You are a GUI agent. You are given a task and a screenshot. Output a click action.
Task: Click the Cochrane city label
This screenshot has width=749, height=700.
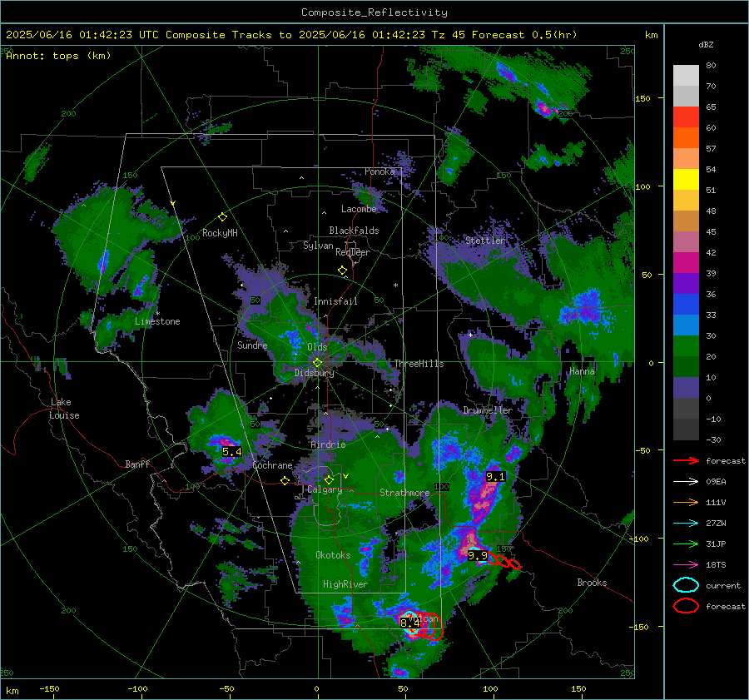[272, 465]
